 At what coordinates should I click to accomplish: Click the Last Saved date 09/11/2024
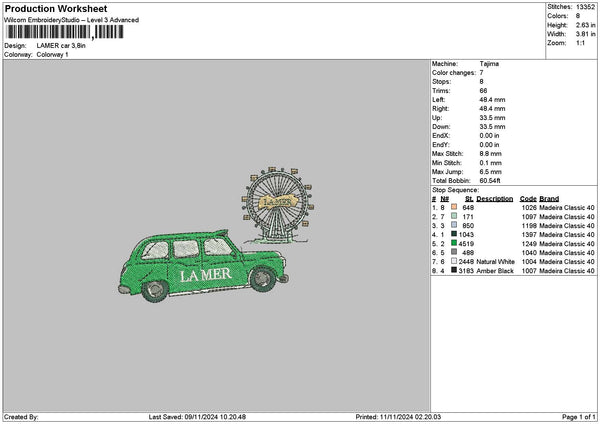[202, 417]
